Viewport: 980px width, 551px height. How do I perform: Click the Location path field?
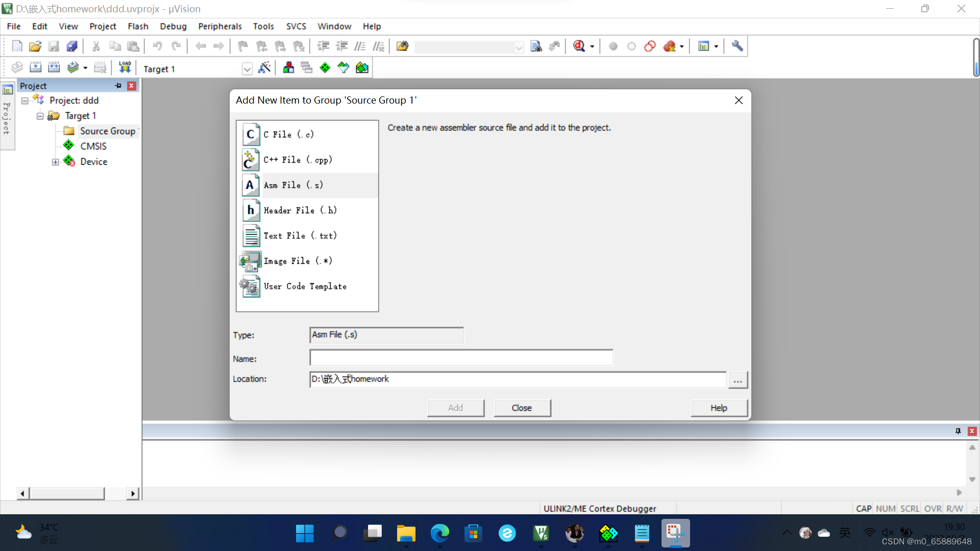click(x=518, y=379)
